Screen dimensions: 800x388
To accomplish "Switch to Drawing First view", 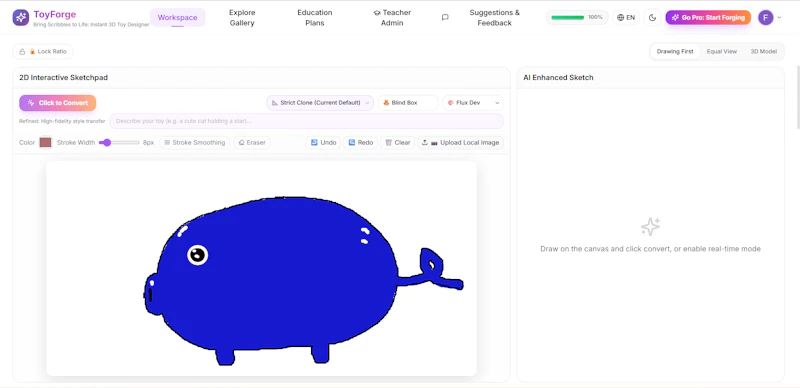I will pyautogui.click(x=675, y=52).
